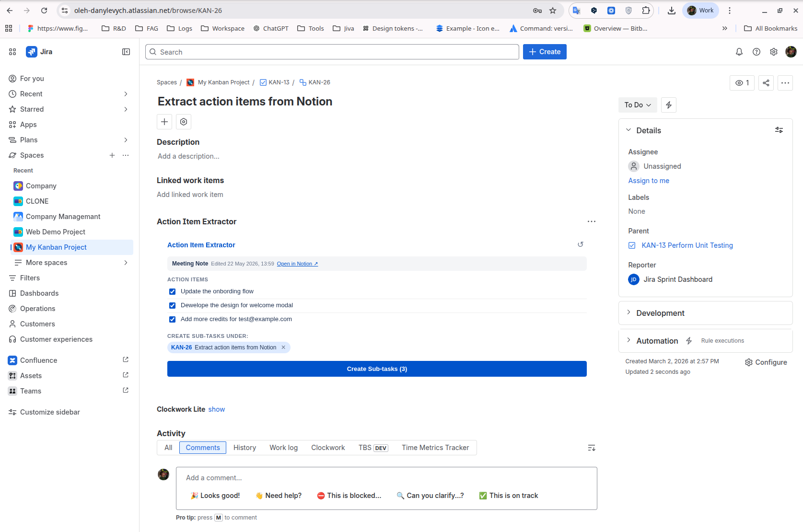The height and width of the screenshot is (532, 803).
Task: Click the Assign to me link
Action: (x=649, y=181)
